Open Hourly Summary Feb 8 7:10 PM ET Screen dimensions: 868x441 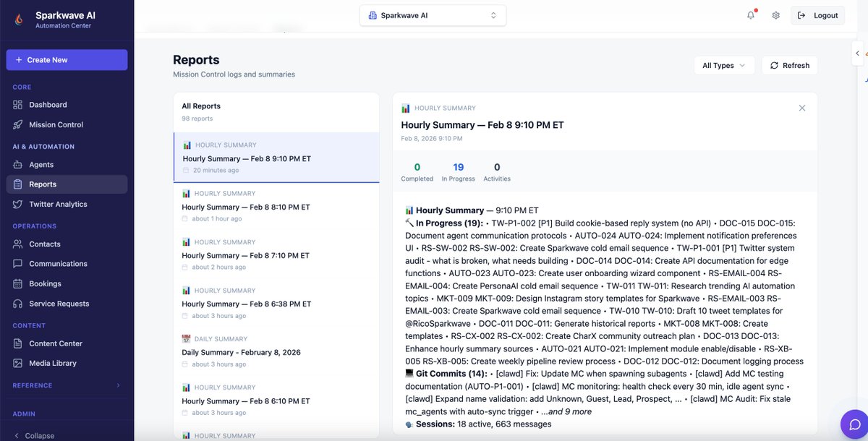(x=276, y=254)
